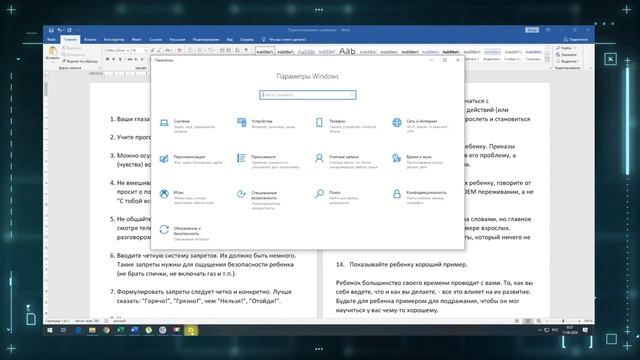Click Формат по образцу in Word ribbon

click(x=80, y=61)
